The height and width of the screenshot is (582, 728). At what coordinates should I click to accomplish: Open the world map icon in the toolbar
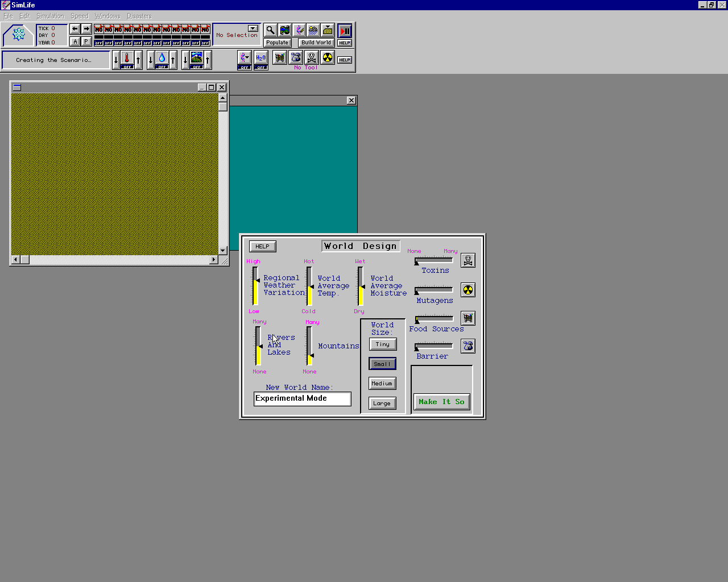[284, 30]
